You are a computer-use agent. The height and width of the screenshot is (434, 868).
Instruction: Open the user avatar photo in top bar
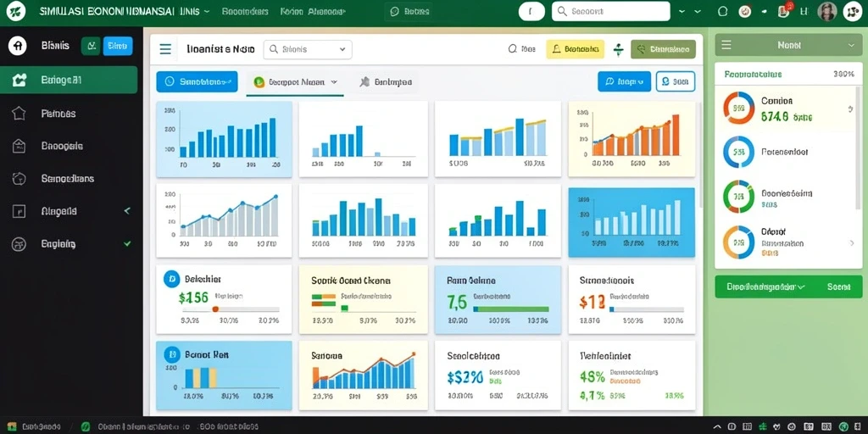827,11
